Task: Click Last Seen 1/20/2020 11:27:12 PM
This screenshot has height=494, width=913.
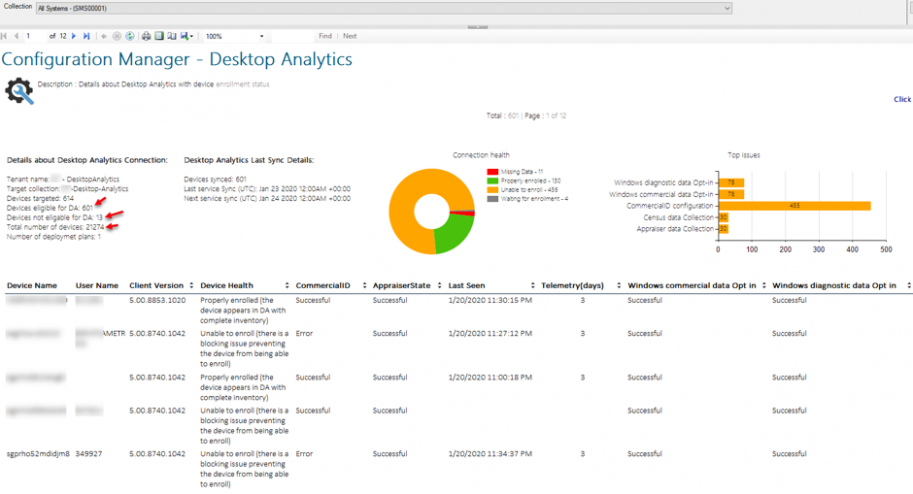Action: 490,334
